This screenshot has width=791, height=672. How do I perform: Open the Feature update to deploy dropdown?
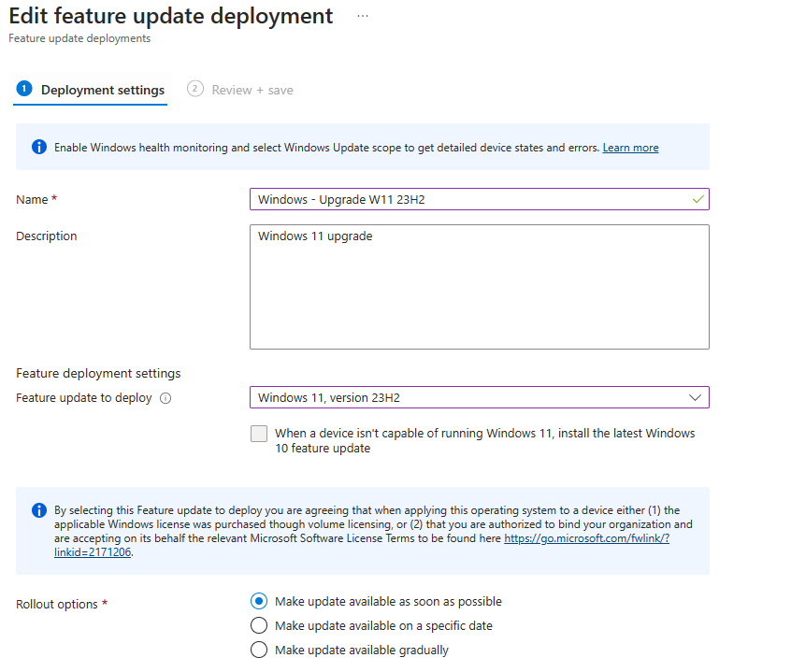click(x=467, y=397)
